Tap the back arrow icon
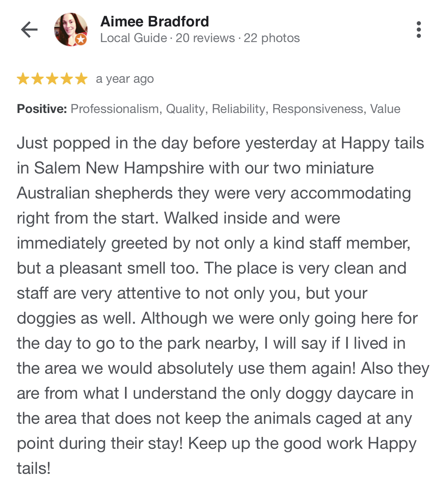Screen dimensions: 448x486 29,30
